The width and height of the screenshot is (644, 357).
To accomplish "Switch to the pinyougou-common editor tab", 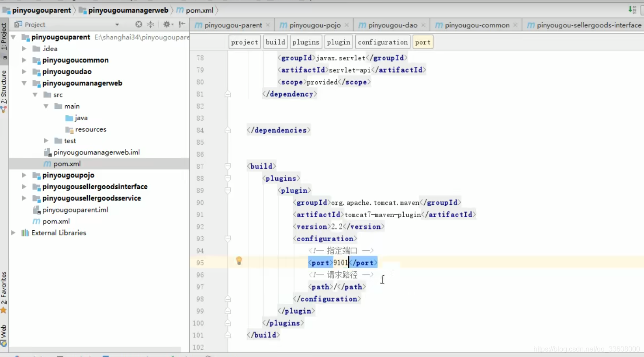I will [x=477, y=25].
